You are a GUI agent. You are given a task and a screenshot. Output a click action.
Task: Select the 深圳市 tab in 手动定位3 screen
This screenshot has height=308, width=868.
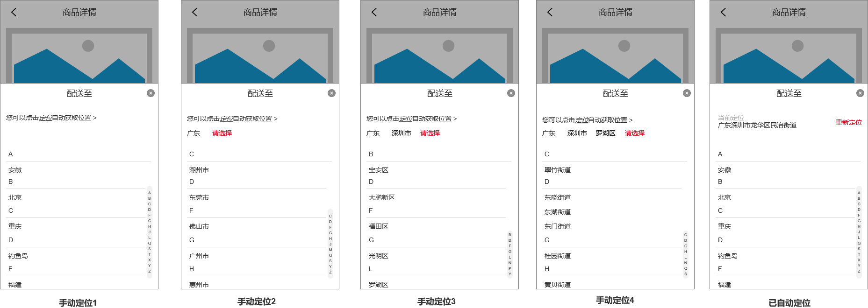[x=402, y=133]
